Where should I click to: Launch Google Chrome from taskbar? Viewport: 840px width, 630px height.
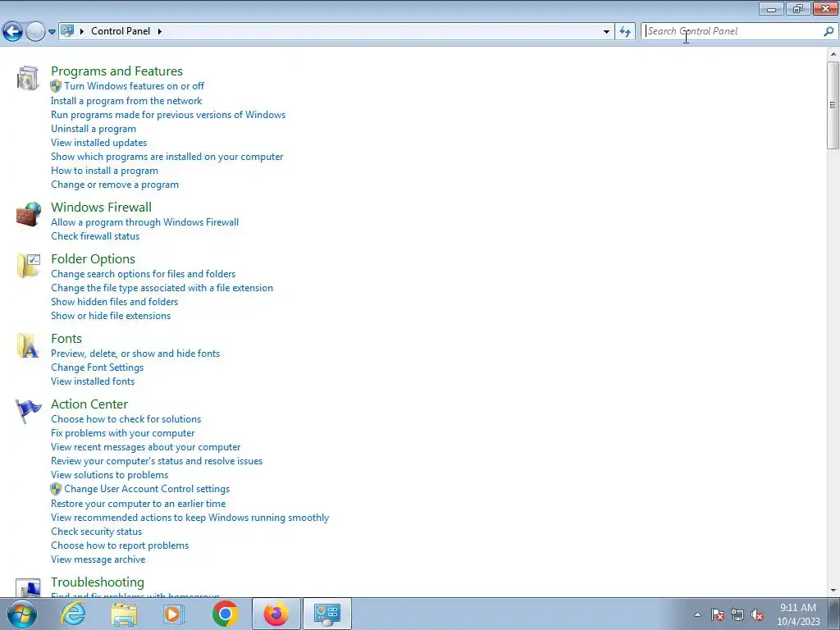click(225, 614)
